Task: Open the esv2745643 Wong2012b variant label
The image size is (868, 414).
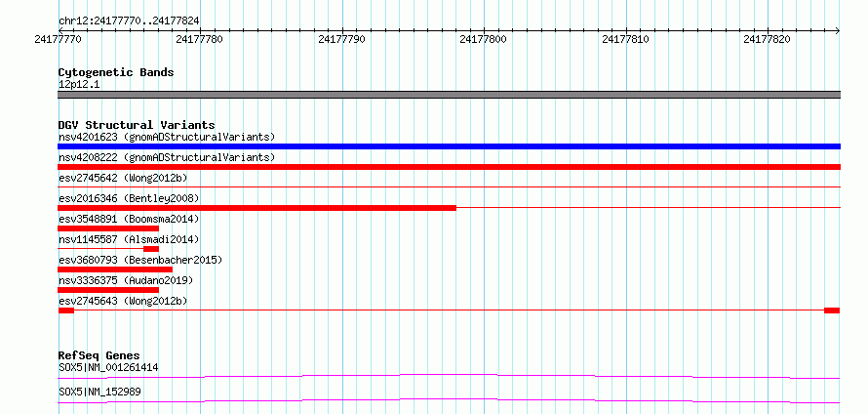Action: (123, 301)
